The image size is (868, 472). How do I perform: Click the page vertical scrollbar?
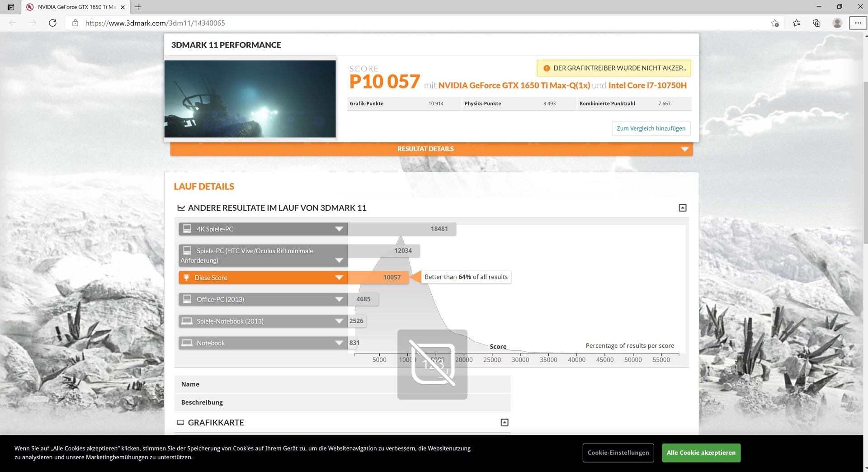(x=865, y=163)
